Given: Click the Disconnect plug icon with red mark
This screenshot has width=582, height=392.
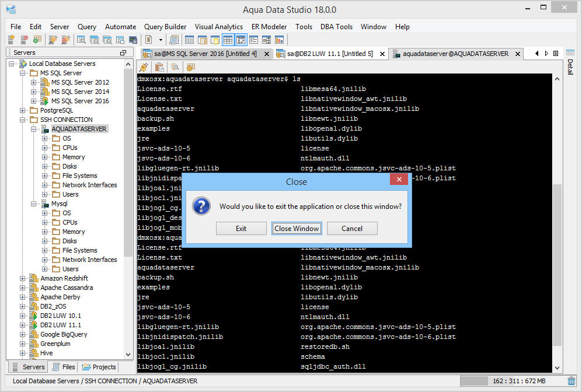Looking at the screenshot, I should (66, 40).
